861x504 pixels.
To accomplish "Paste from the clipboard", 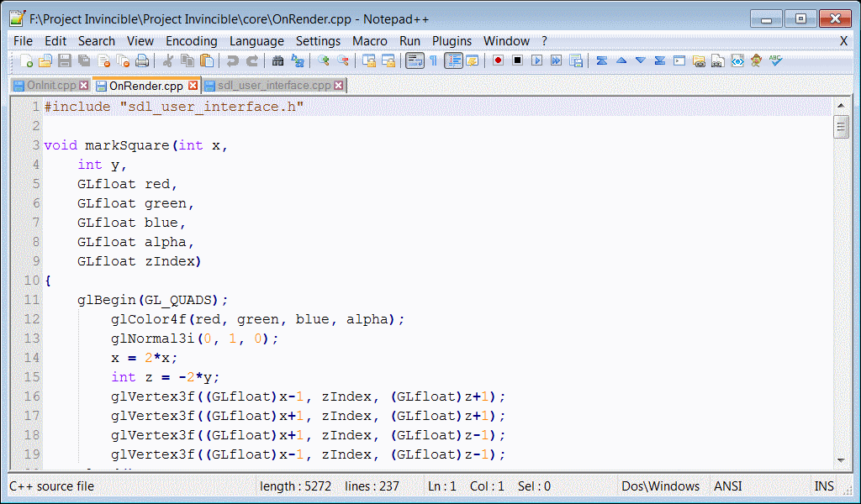I will tap(206, 60).
